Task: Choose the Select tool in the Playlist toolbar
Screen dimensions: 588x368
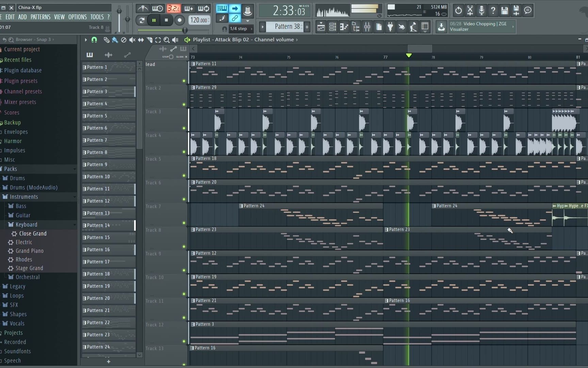Action: (x=158, y=40)
